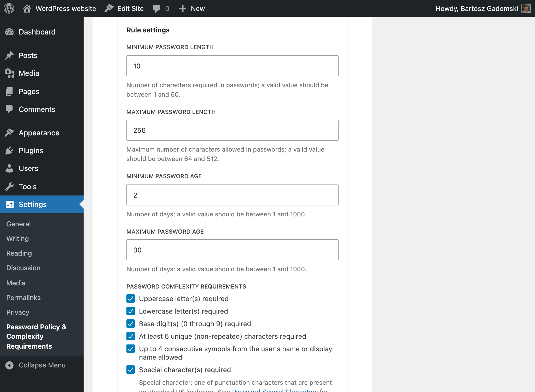Open Password Policy & Complexity Requirements submenu

coord(36,337)
